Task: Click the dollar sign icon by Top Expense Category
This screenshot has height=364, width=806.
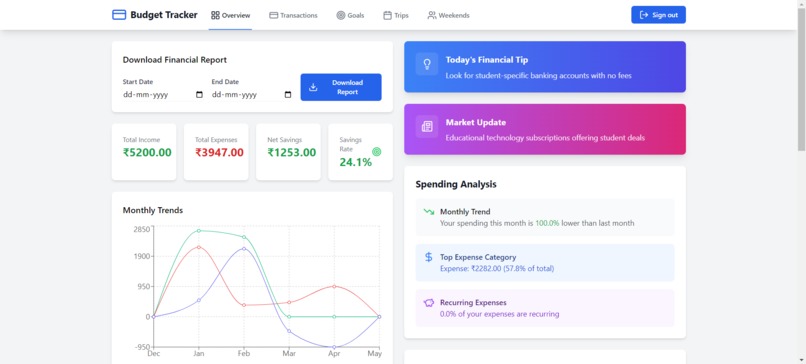Action: coord(429,257)
